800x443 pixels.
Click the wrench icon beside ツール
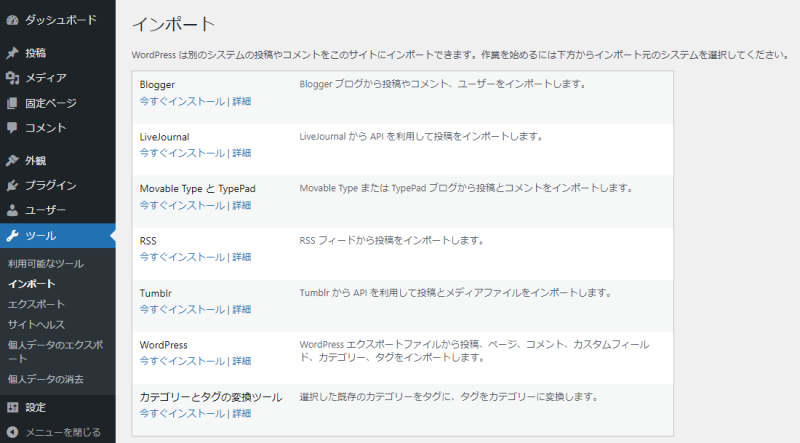(x=11, y=236)
